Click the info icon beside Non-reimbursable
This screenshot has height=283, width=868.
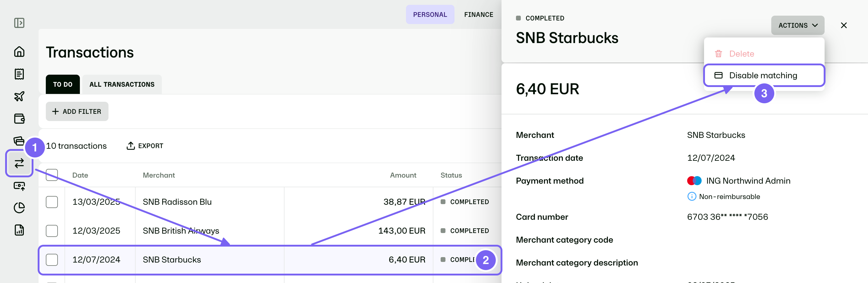pos(691,197)
